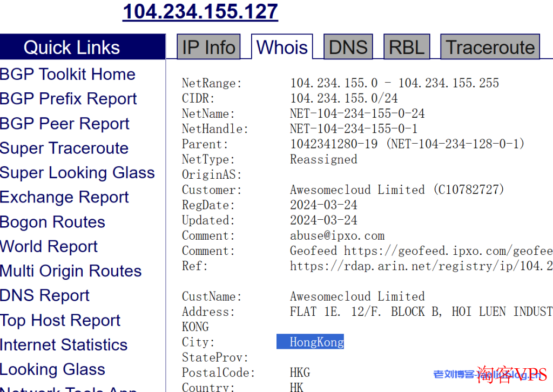
Task: Click the abuse@ipxo.com comment
Action: pos(337,235)
